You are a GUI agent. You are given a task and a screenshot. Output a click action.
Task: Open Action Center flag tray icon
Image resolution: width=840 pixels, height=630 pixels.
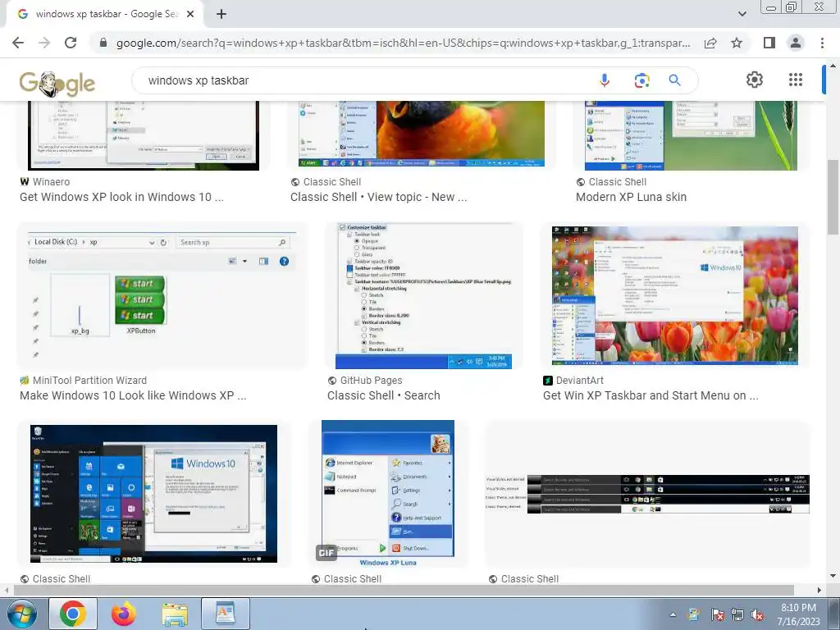click(x=717, y=615)
